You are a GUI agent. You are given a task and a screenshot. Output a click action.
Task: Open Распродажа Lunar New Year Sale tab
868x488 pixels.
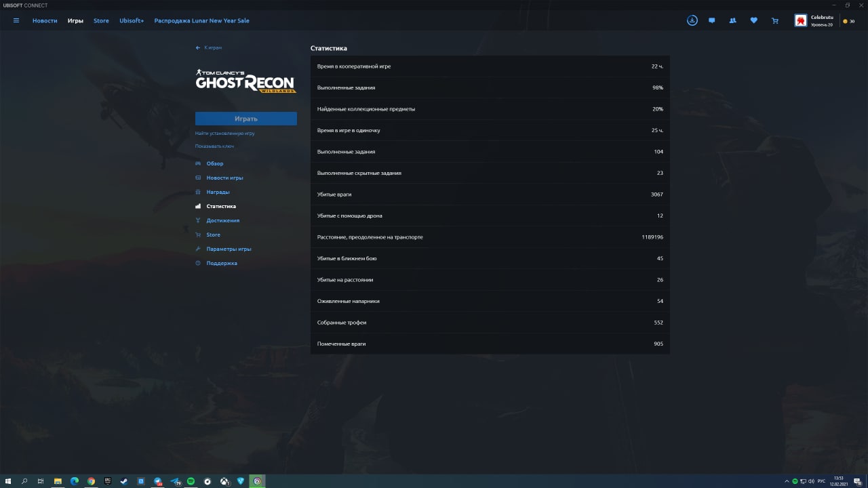[201, 20]
